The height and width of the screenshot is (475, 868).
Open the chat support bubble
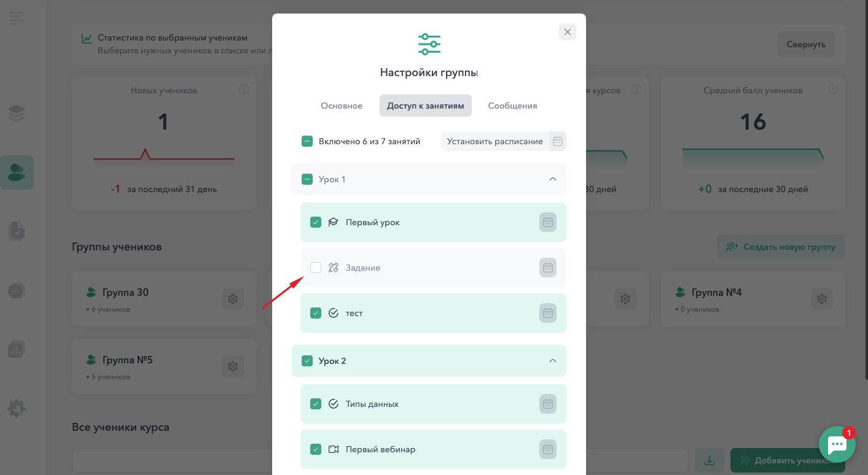[x=837, y=444]
